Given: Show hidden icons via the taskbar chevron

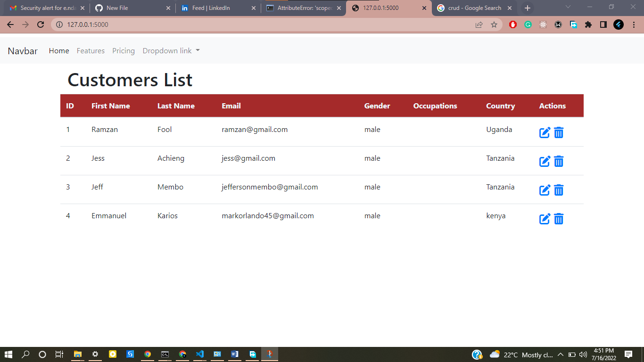Looking at the screenshot, I should click(561, 354).
